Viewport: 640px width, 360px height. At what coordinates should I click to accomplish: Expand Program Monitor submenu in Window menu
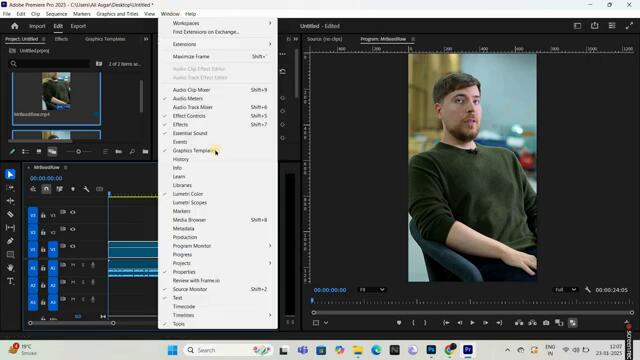click(x=218, y=246)
